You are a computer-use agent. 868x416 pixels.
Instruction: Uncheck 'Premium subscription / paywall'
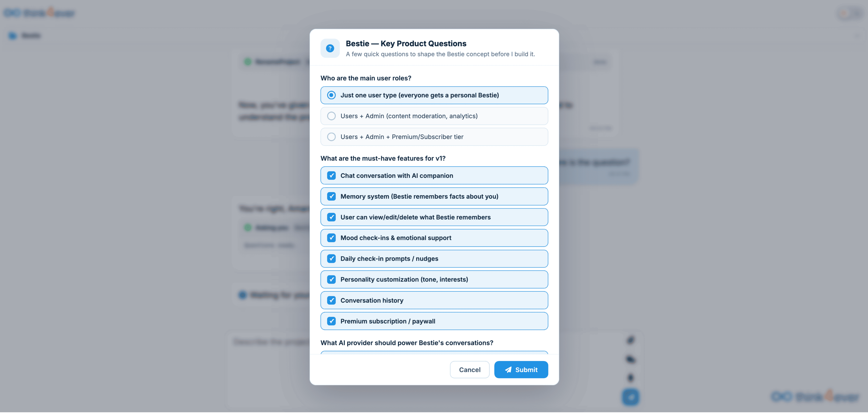click(x=434, y=321)
